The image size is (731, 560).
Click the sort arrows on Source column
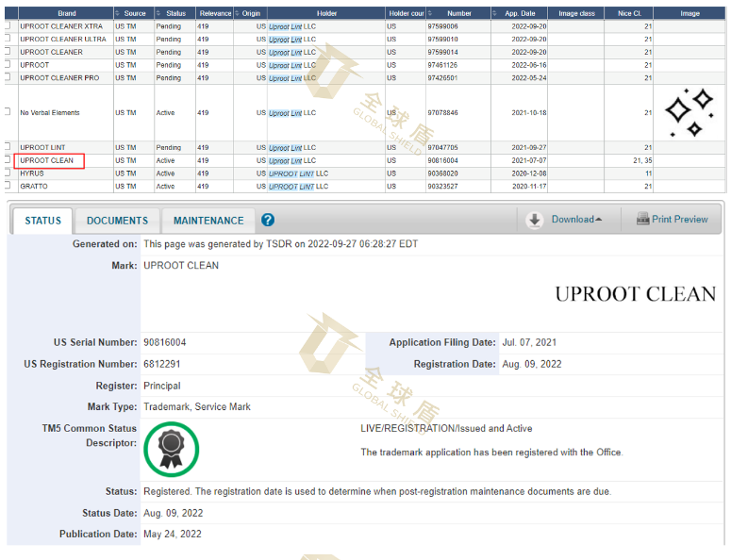pyautogui.click(x=118, y=13)
